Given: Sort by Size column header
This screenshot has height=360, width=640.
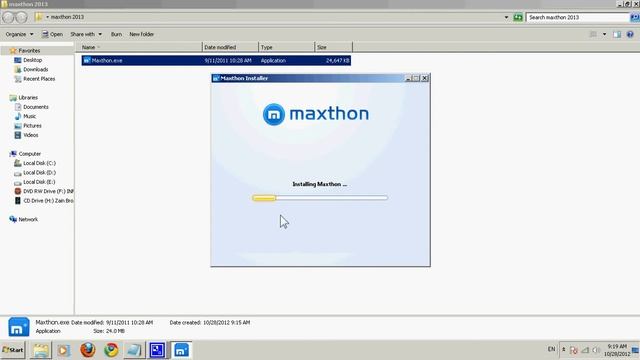Looking at the screenshot, I should click(333, 47).
